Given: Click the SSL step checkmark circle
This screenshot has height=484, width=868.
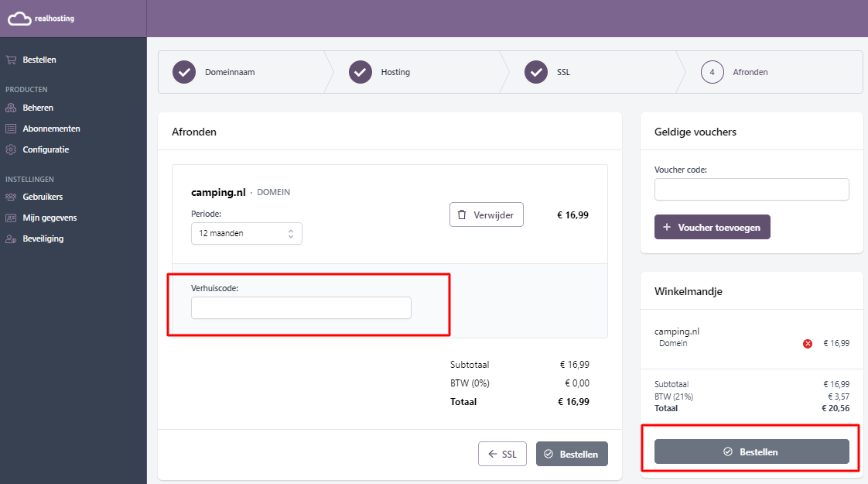Looking at the screenshot, I should [x=536, y=72].
